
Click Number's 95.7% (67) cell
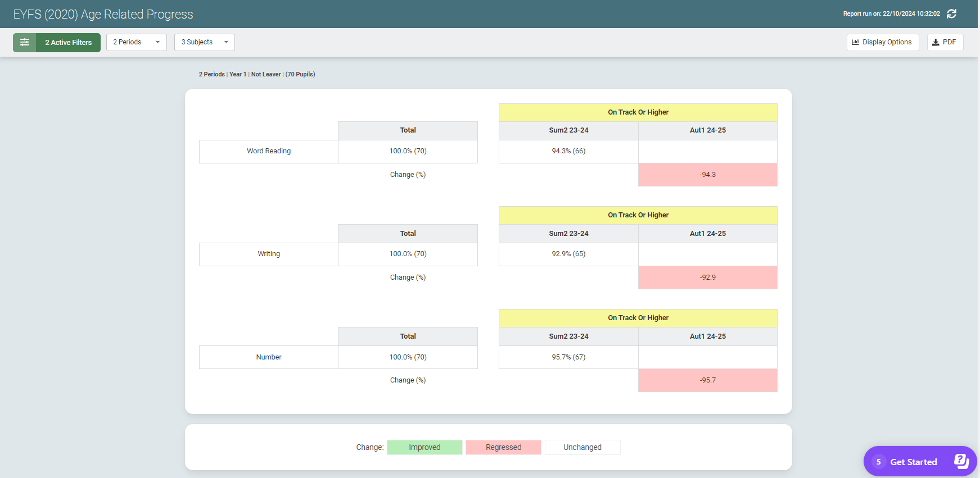(x=568, y=357)
